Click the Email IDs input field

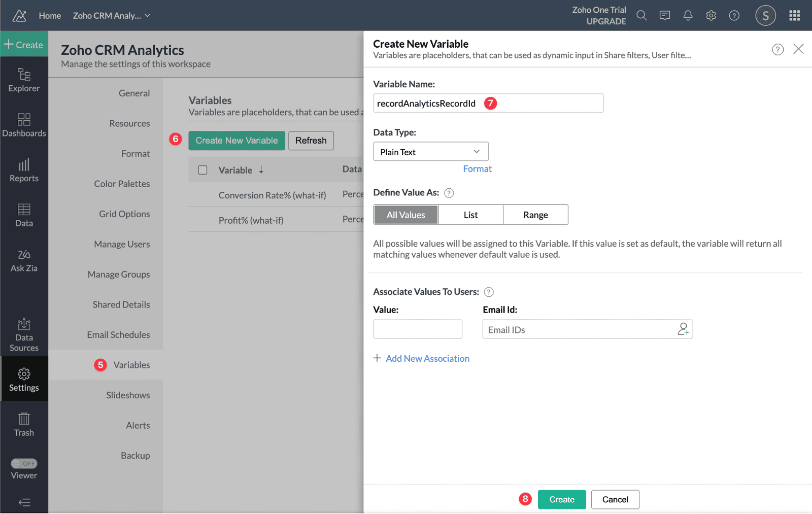tap(588, 329)
